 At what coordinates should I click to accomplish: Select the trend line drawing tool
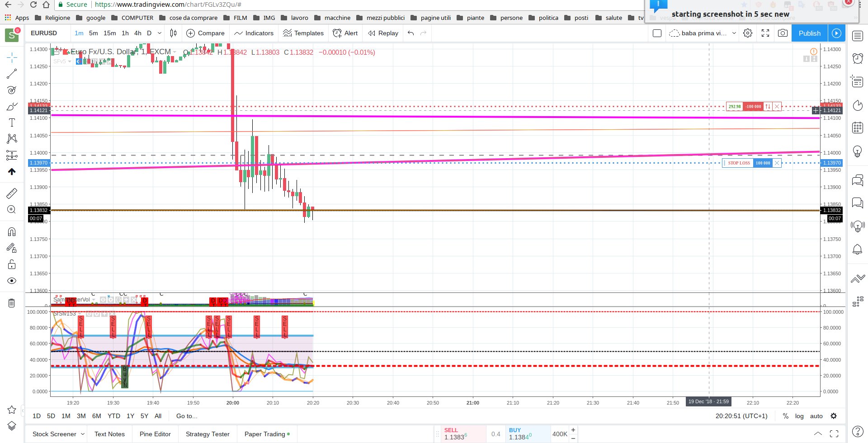pyautogui.click(x=12, y=74)
